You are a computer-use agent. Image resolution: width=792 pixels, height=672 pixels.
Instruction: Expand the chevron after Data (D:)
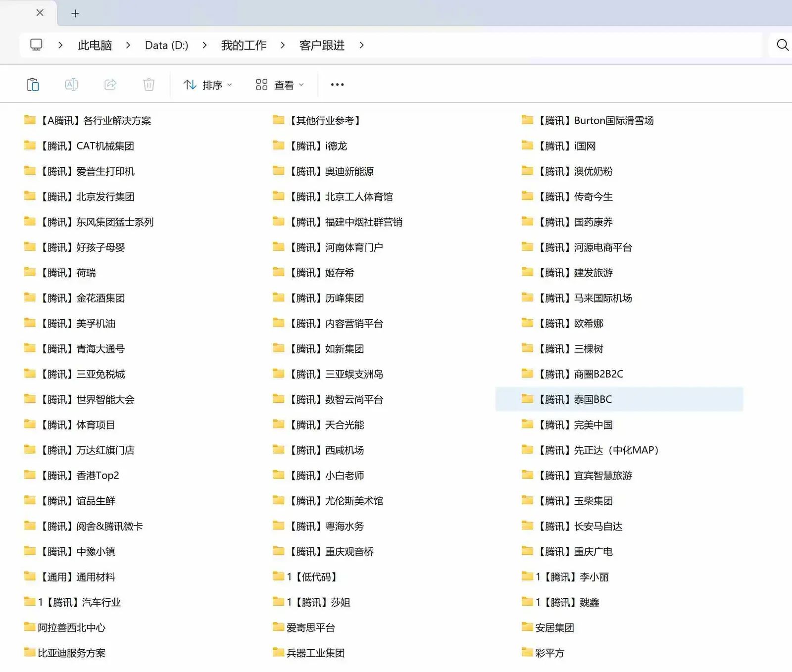pyautogui.click(x=204, y=45)
